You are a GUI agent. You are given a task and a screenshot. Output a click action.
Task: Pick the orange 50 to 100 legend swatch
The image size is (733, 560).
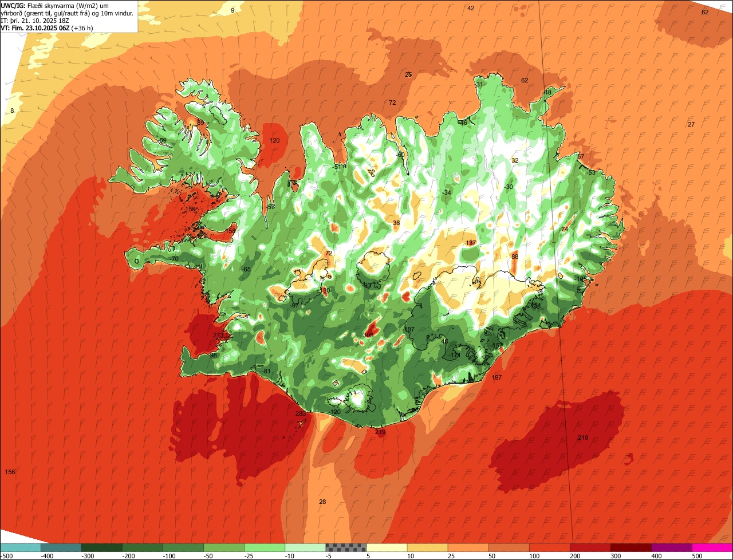508,547
